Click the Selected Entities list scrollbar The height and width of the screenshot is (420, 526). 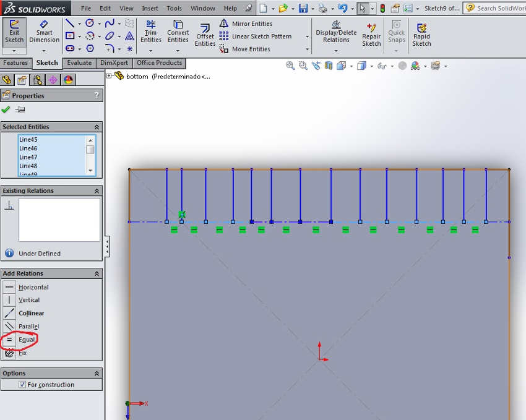[90, 155]
